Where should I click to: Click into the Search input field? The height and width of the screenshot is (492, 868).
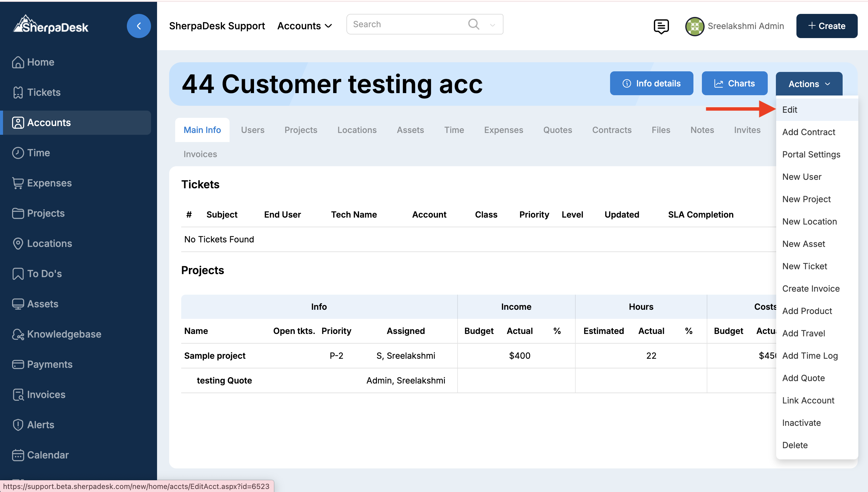click(x=405, y=24)
